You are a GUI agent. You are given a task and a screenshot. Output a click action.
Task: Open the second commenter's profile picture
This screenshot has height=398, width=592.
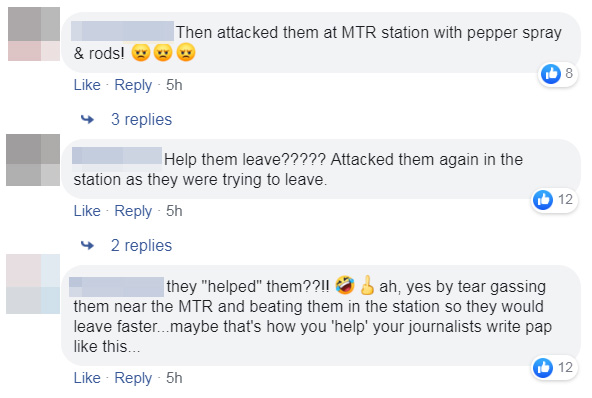[x=33, y=160]
